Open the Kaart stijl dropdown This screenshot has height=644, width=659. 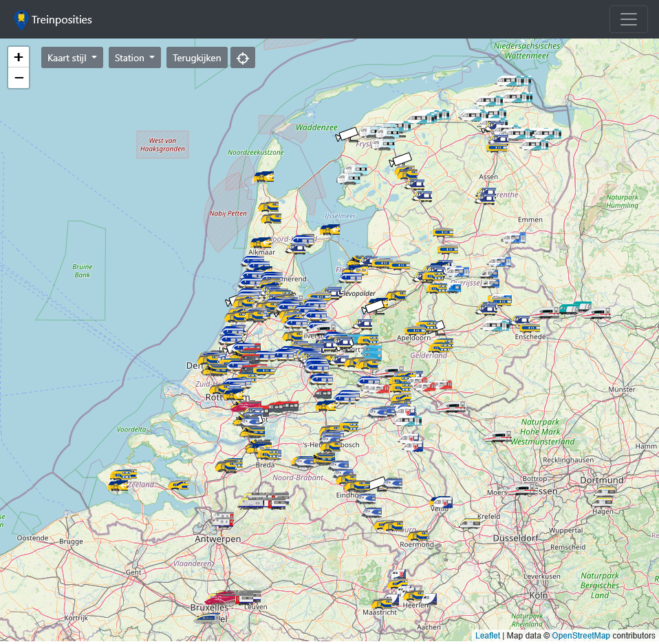(72, 58)
